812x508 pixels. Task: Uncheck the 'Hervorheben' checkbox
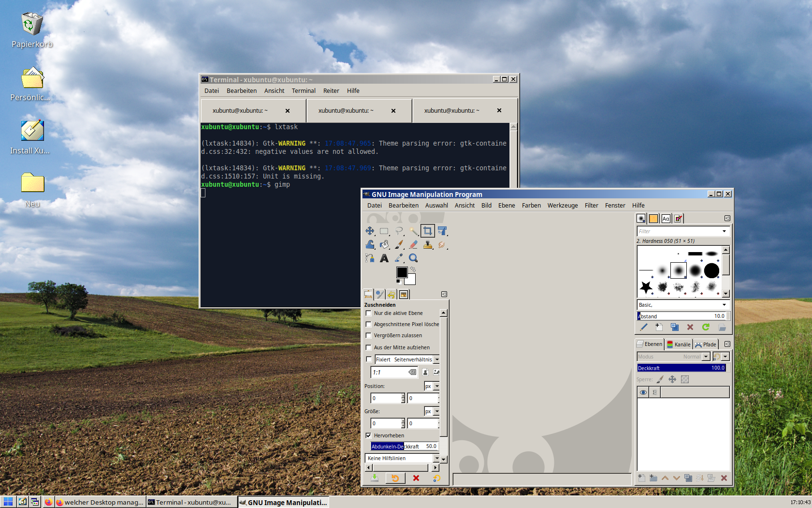369,435
